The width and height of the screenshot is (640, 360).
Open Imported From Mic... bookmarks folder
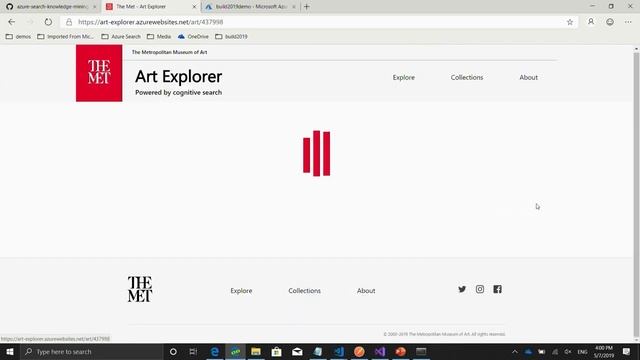[65, 36]
